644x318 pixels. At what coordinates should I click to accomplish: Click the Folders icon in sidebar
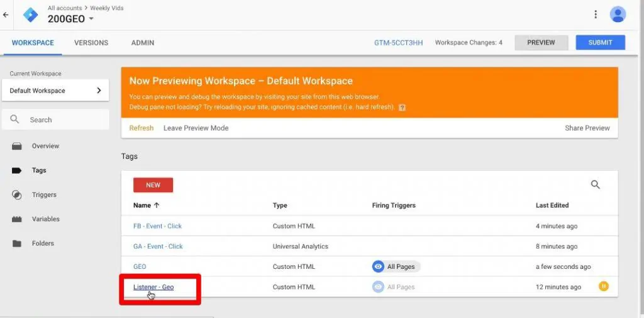tap(17, 243)
